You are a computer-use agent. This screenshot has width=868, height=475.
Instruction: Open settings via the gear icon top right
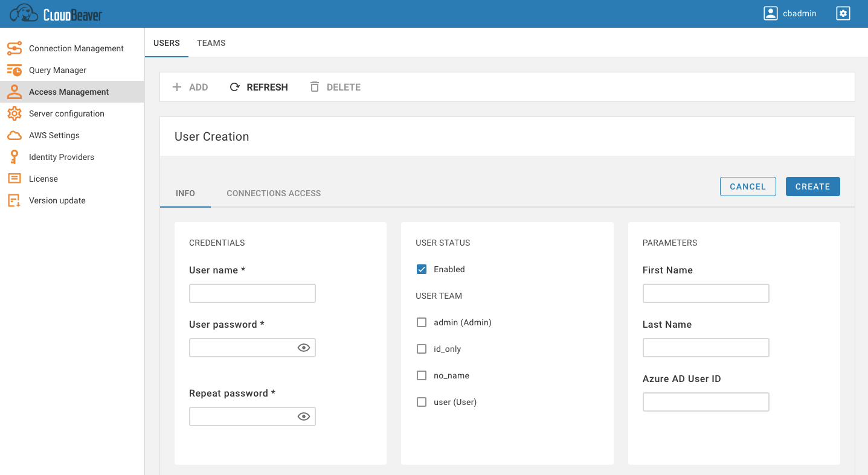[843, 13]
